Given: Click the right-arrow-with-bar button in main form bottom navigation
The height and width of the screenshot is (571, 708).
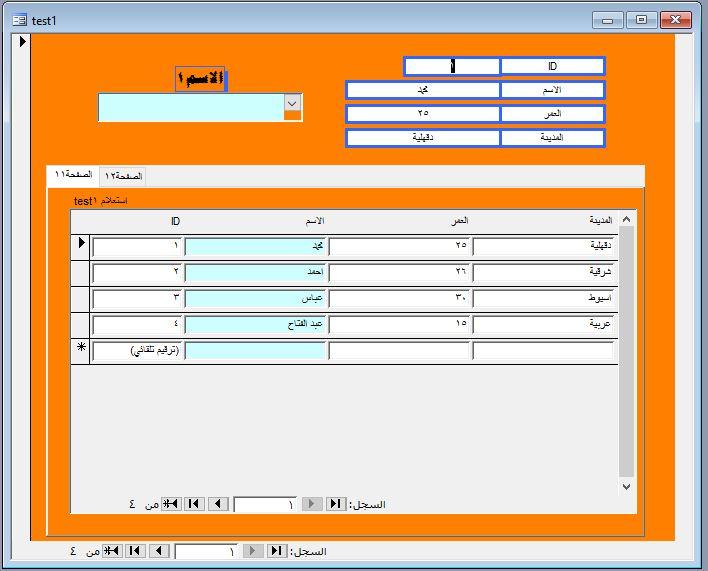Looking at the screenshot, I should click(x=277, y=551).
